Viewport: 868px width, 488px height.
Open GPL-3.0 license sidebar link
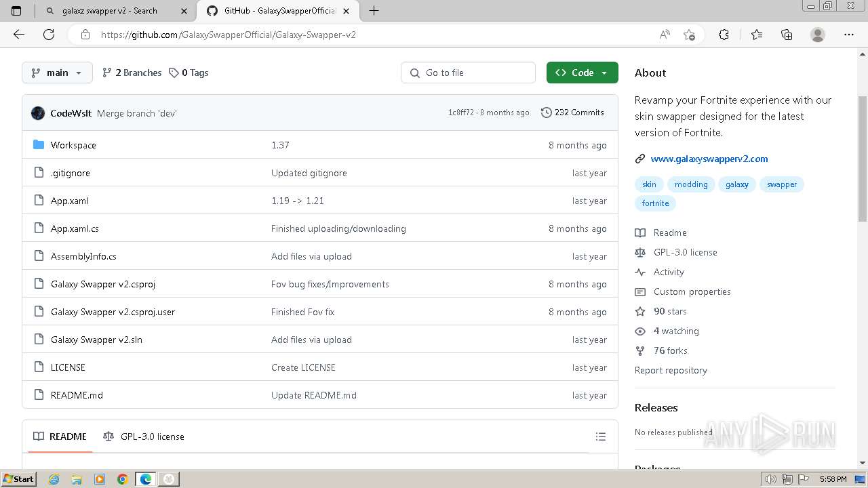676,252
